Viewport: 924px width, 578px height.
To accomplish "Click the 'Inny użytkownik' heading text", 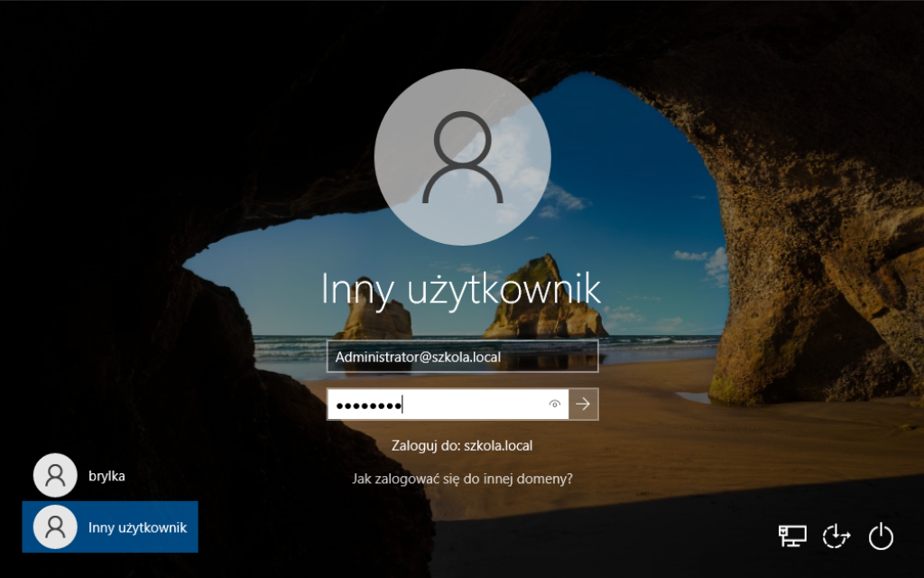I will point(461,290).
